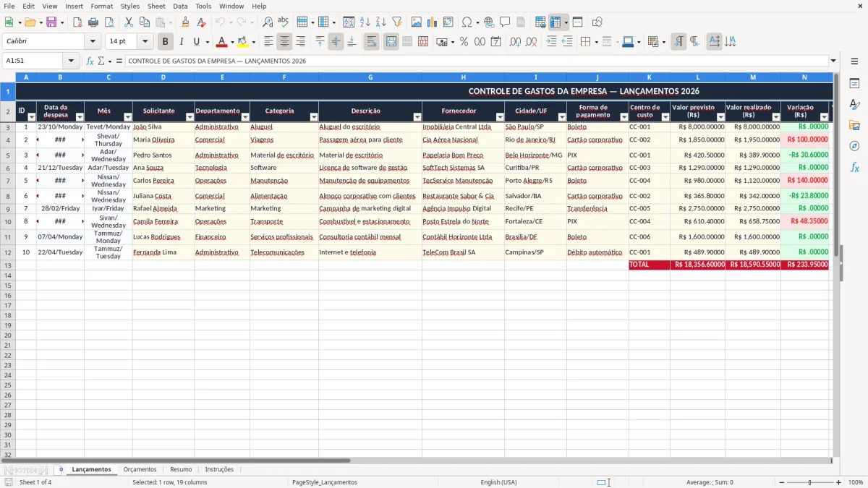Click the Format as Date icon
The height and width of the screenshot is (488, 868).
click(x=495, y=42)
